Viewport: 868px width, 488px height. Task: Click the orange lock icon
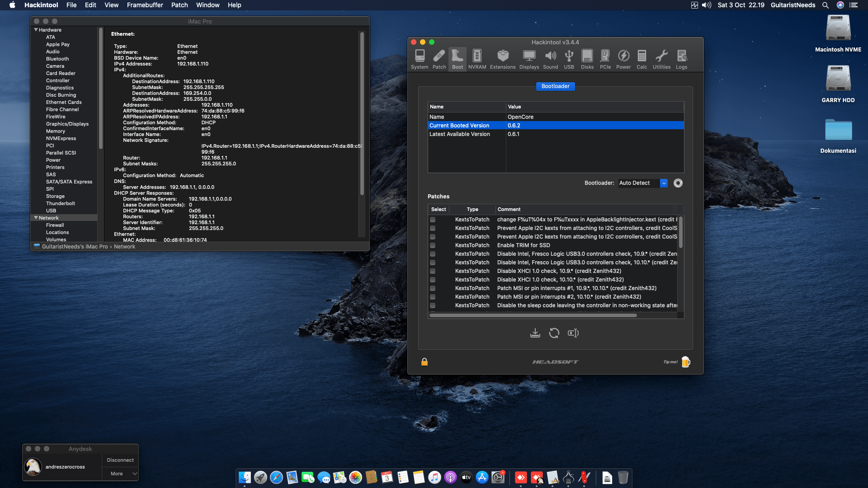coord(425,362)
